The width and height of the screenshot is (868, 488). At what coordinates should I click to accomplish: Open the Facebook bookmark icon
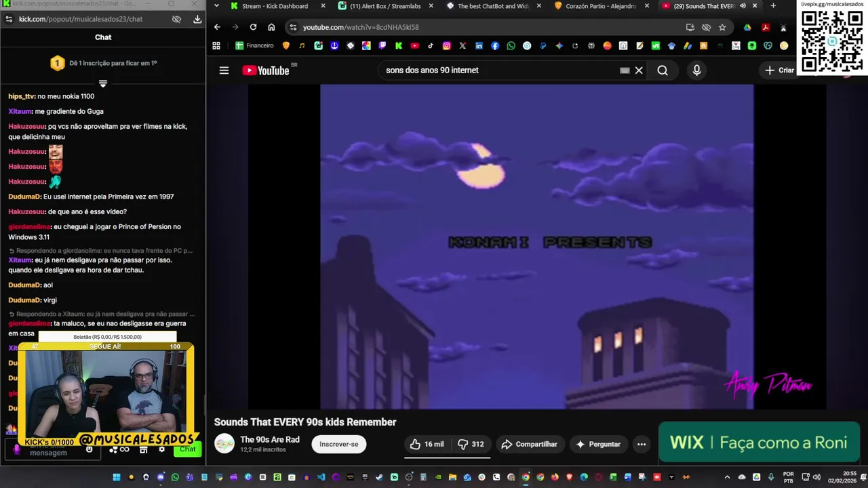pos(495,46)
